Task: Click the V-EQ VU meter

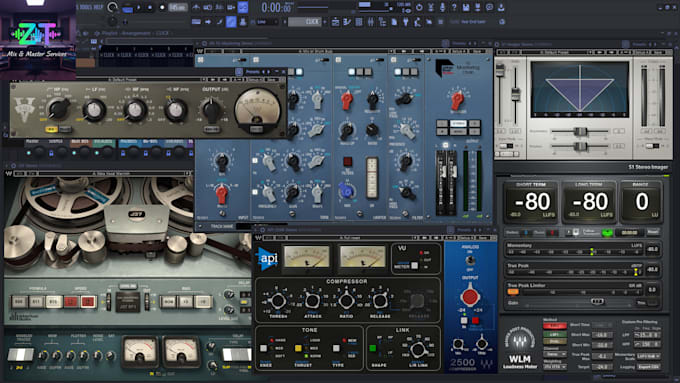Action: click(257, 110)
